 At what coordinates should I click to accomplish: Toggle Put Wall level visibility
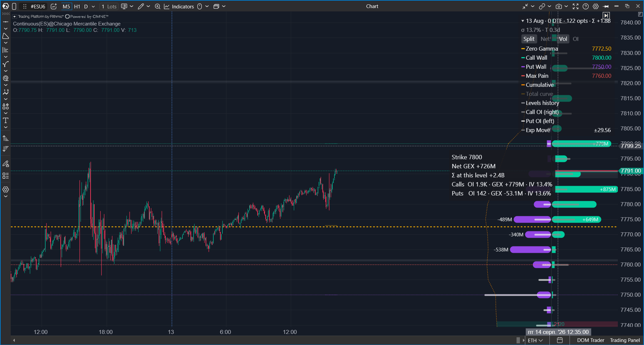click(534, 67)
